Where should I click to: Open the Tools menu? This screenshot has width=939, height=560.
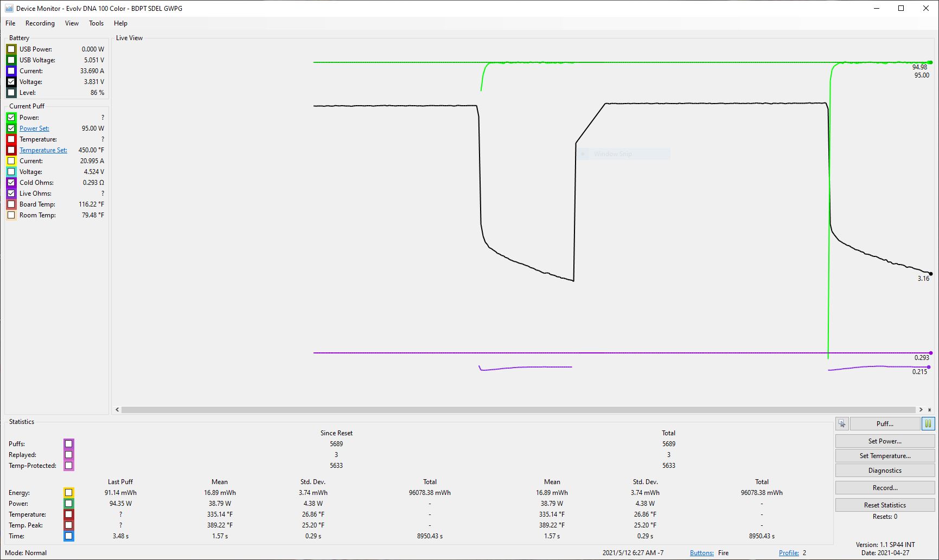coord(96,23)
